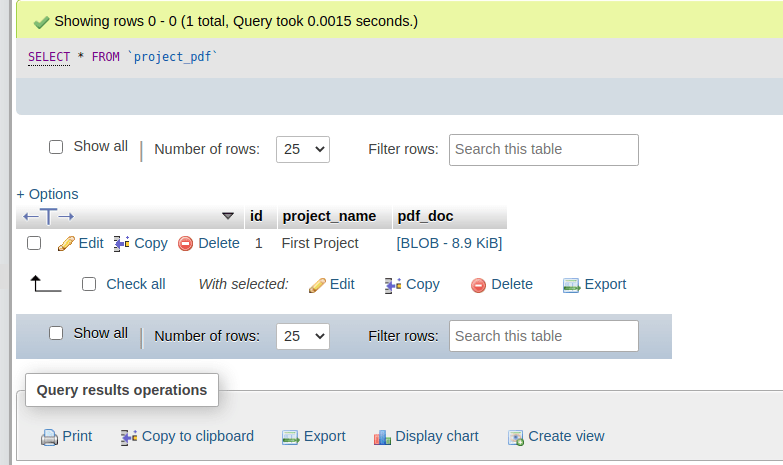Viewport: 783px width, 465px height.
Task: Click the Export icon next to With selected
Action: [571, 285]
